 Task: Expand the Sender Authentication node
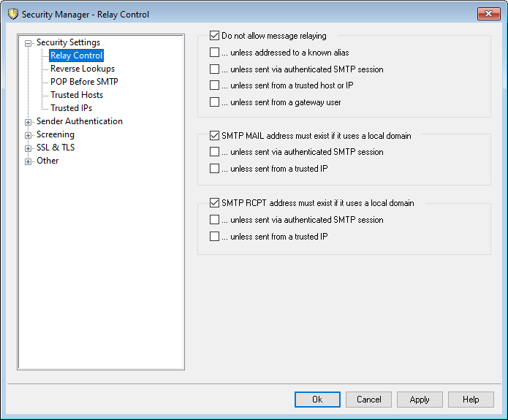coord(29,122)
